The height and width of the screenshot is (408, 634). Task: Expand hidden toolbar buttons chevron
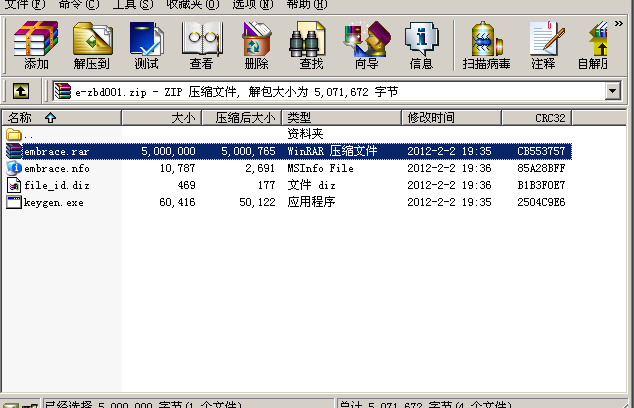[619, 23]
